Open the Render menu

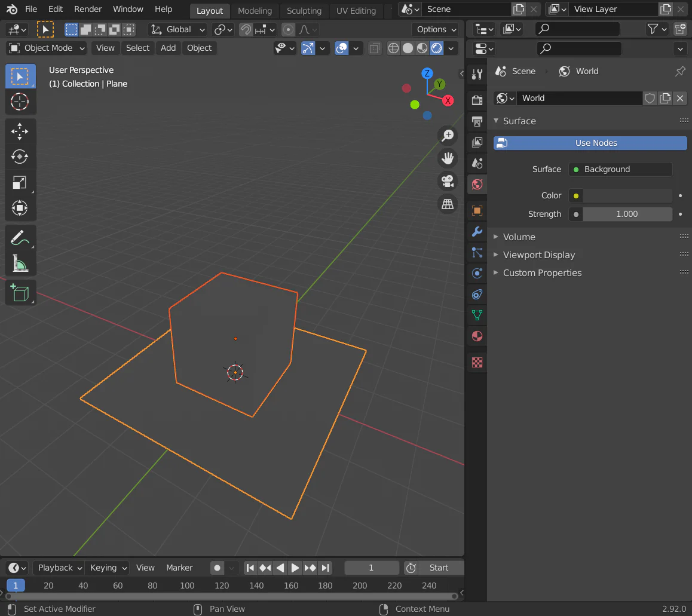click(88, 10)
